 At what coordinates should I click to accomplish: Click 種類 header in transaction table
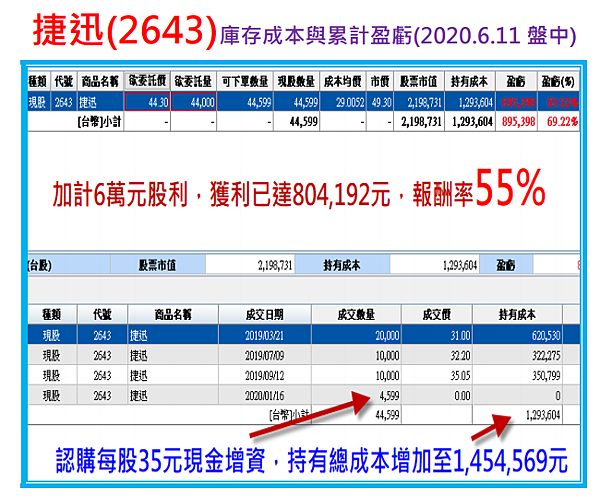click(52, 314)
